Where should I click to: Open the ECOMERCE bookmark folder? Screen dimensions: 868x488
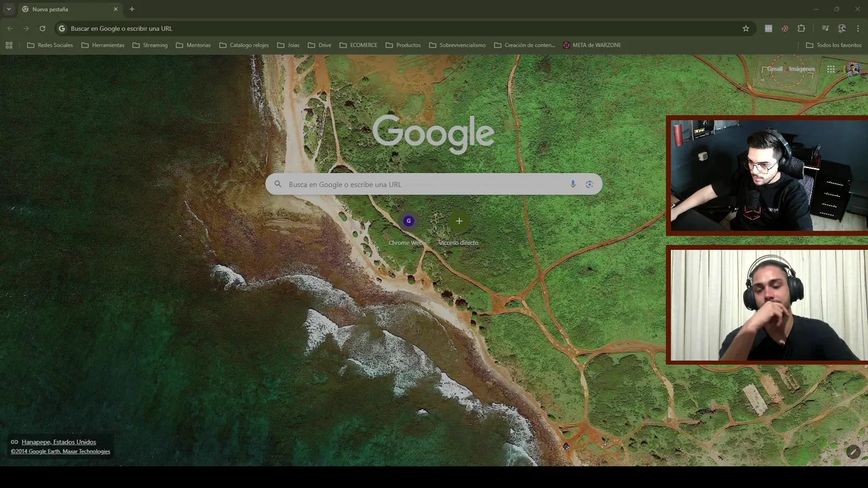[358, 45]
